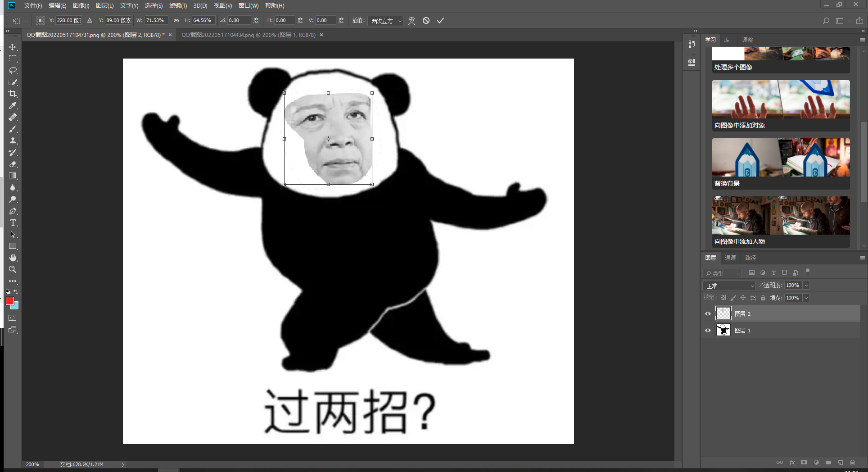Switch to the 路径 tab
This screenshot has width=868, height=472.
pos(750,258)
